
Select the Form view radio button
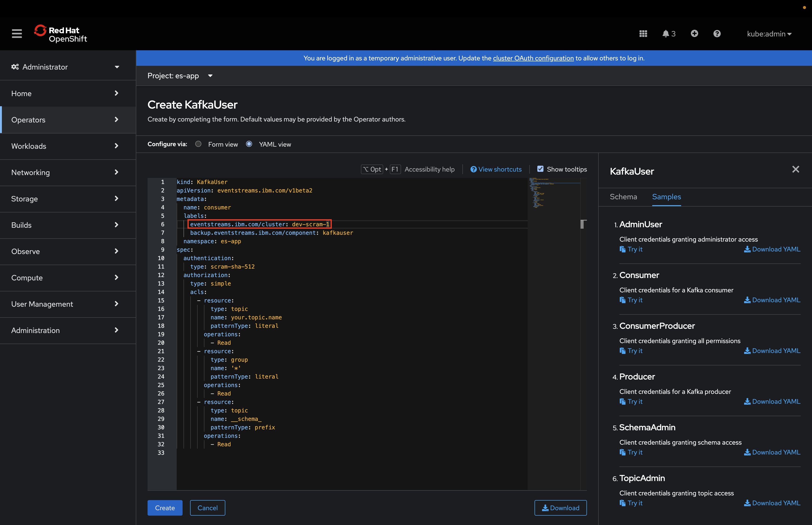[x=198, y=144]
